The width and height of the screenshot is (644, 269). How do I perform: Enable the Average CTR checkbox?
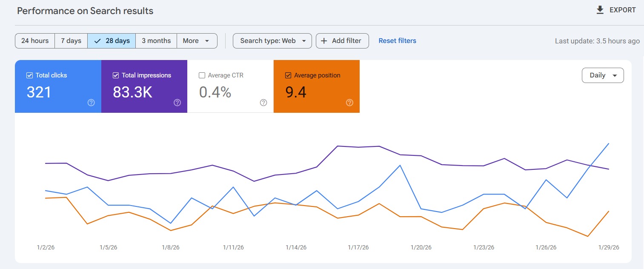click(x=202, y=75)
